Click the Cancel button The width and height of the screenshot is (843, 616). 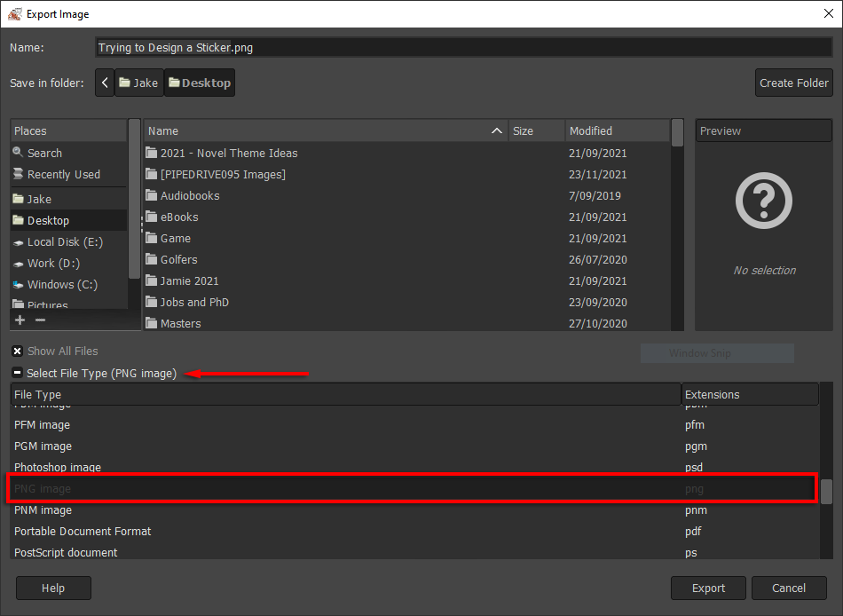coord(788,588)
